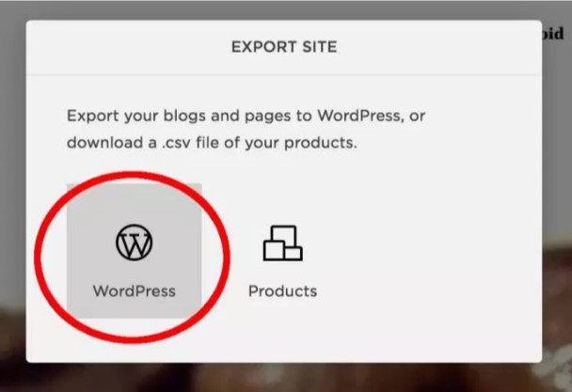
Task: Click the word WordPress in the description
Action: pyautogui.click(x=359, y=116)
